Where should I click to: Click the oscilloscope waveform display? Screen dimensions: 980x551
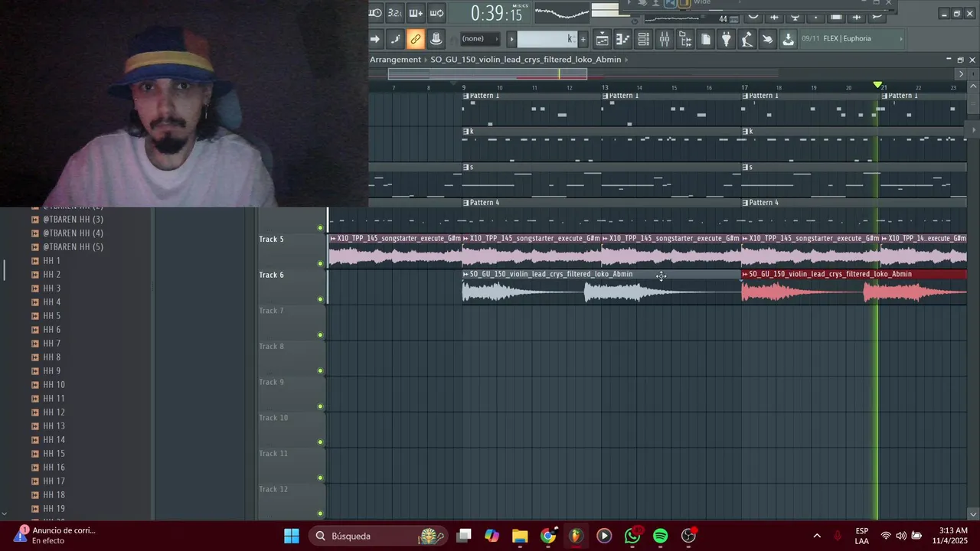pos(562,12)
